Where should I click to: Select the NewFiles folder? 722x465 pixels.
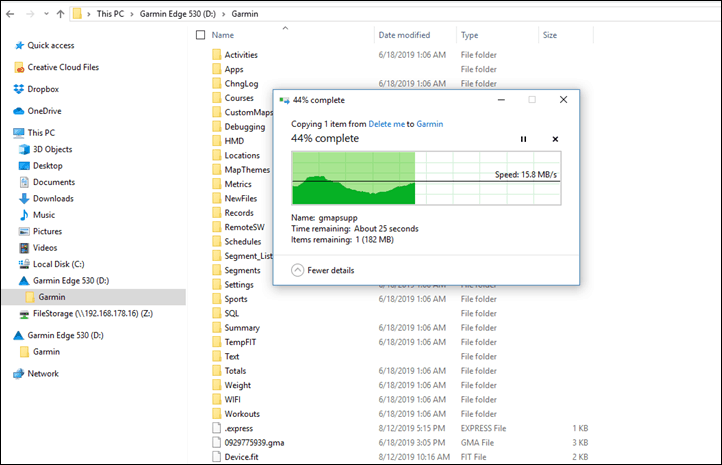[240, 198]
